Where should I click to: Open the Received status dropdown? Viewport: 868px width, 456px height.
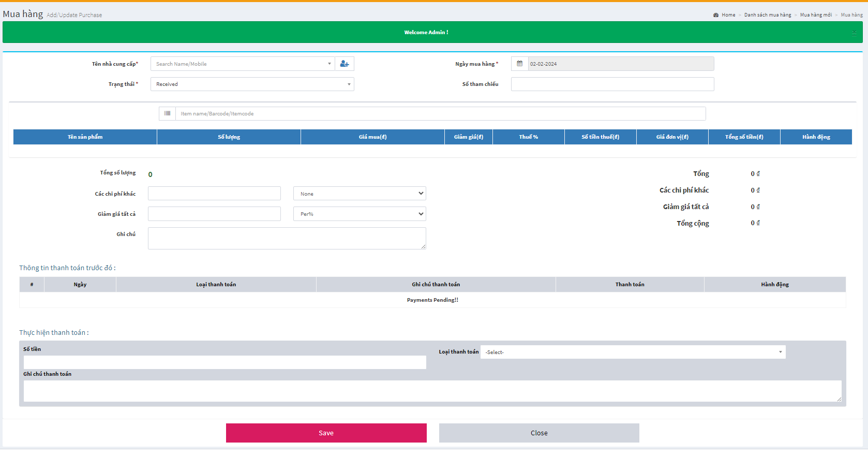pos(252,84)
